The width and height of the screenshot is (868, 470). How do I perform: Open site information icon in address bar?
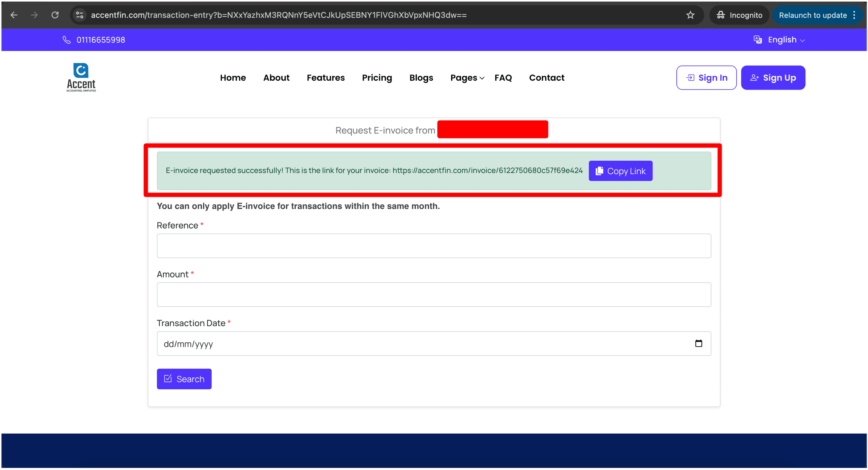80,15
